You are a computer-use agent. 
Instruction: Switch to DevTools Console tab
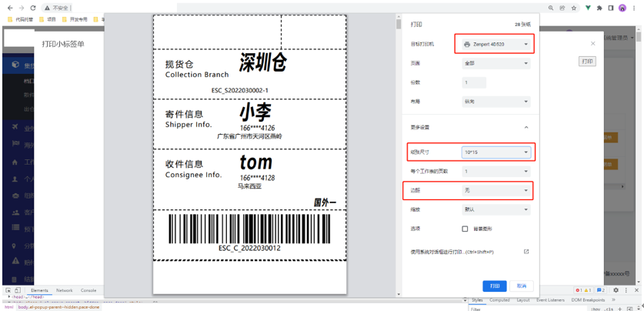tap(88, 290)
